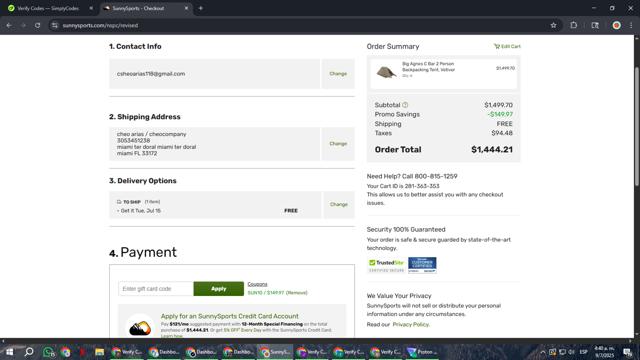The width and height of the screenshot is (640, 360).
Task: Open the Proton taskbar app
Action: click(422, 352)
